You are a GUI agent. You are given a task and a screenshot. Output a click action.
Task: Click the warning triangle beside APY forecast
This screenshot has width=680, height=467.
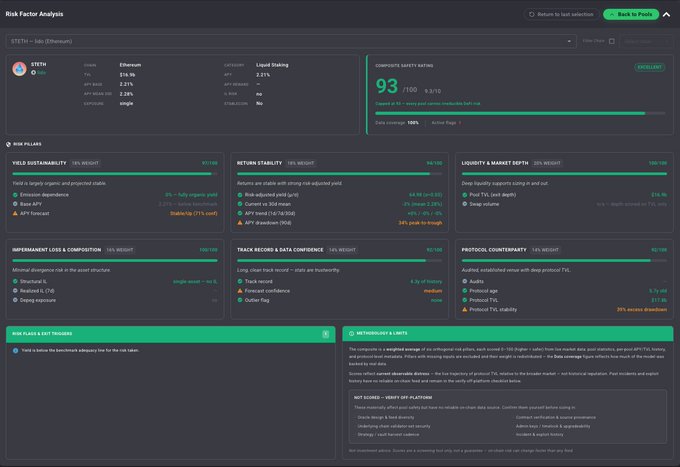pos(15,213)
